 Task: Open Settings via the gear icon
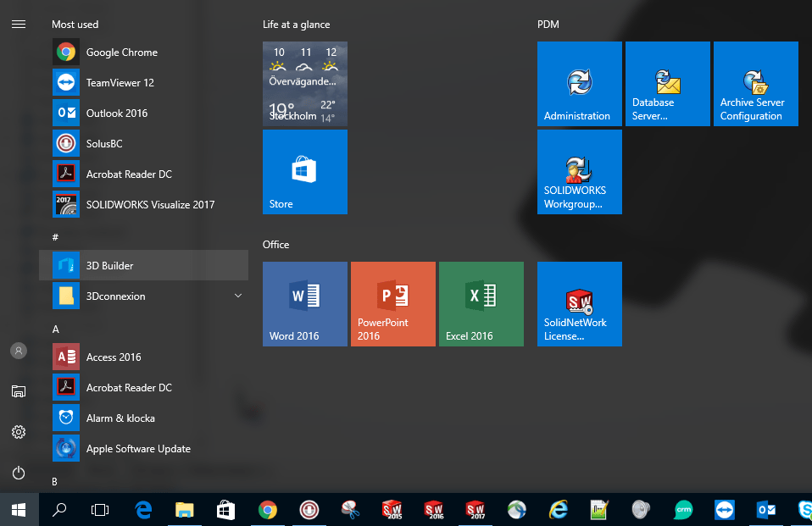click(x=19, y=432)
